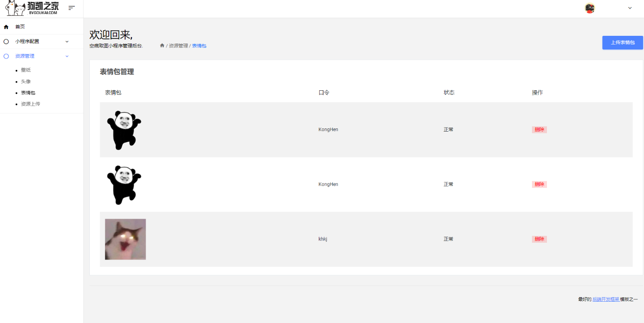Open the 后端开发框架 footer link
This screenshot has width=644, height=323.
tap(606, 299)
